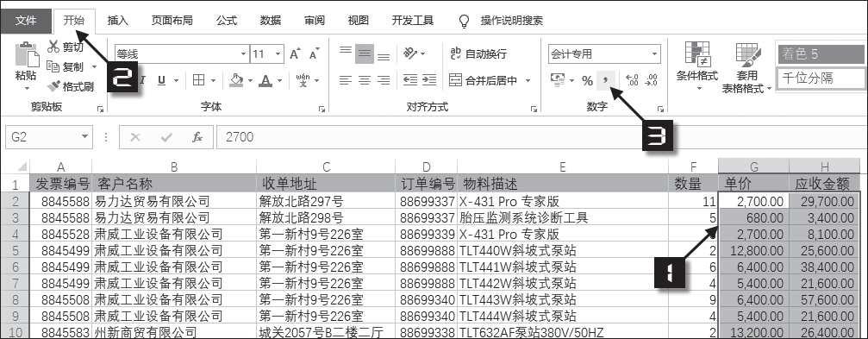
Task: Click 合并后居中 merge and center
Action: [x=484, y=81]
